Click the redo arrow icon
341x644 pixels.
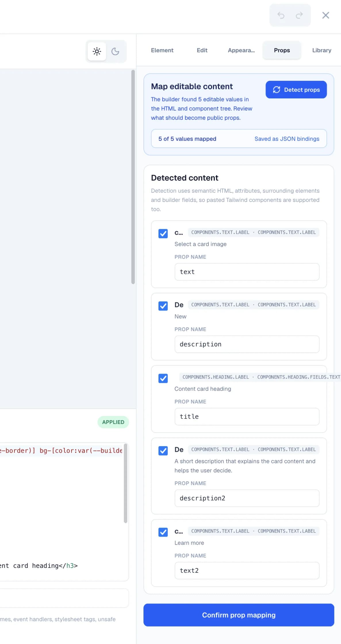299,15
